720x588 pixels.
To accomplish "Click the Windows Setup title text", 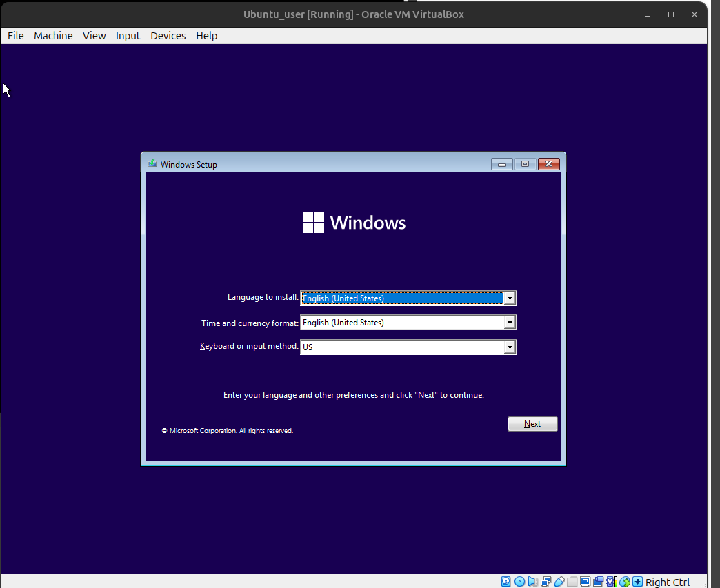I will [x=189, y=164].
